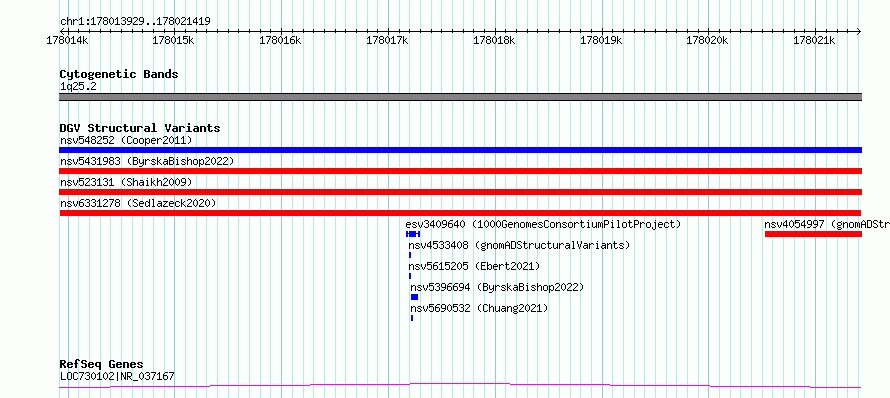
Task: Click the blue nsv548252 Cooper2011 variant bar
Action: (x=460, y=150)
